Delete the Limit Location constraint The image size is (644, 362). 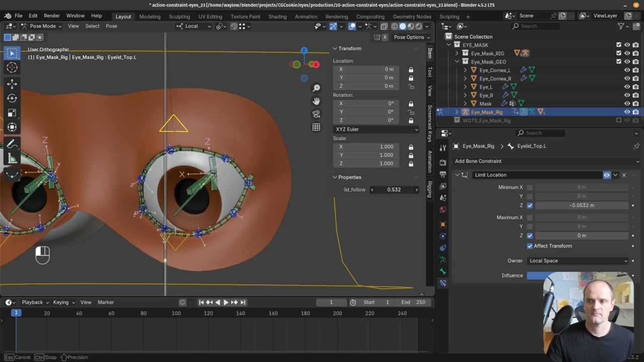pyautogui.click(x=624, y=175)
